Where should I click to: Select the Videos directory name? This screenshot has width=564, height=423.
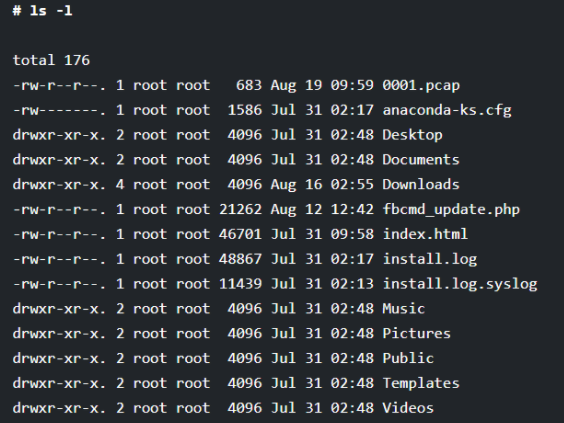(x=408, y=408)
